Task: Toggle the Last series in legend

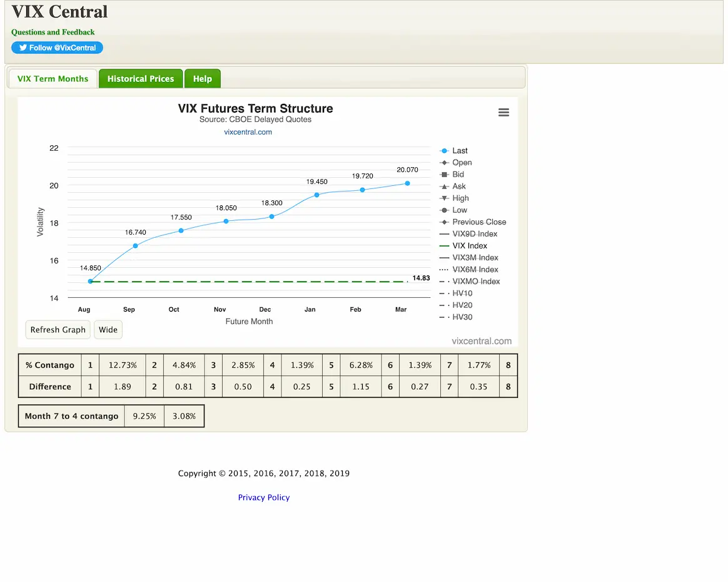Action: click(460, 151)
